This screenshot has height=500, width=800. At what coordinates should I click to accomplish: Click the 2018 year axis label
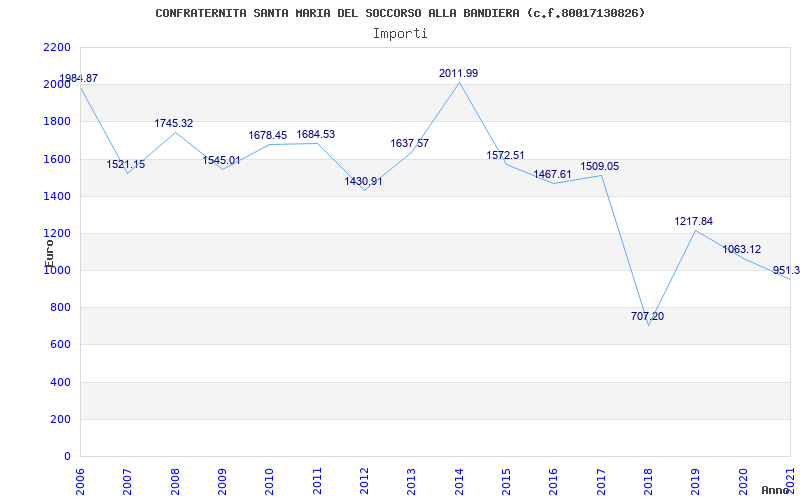(648, 481)
